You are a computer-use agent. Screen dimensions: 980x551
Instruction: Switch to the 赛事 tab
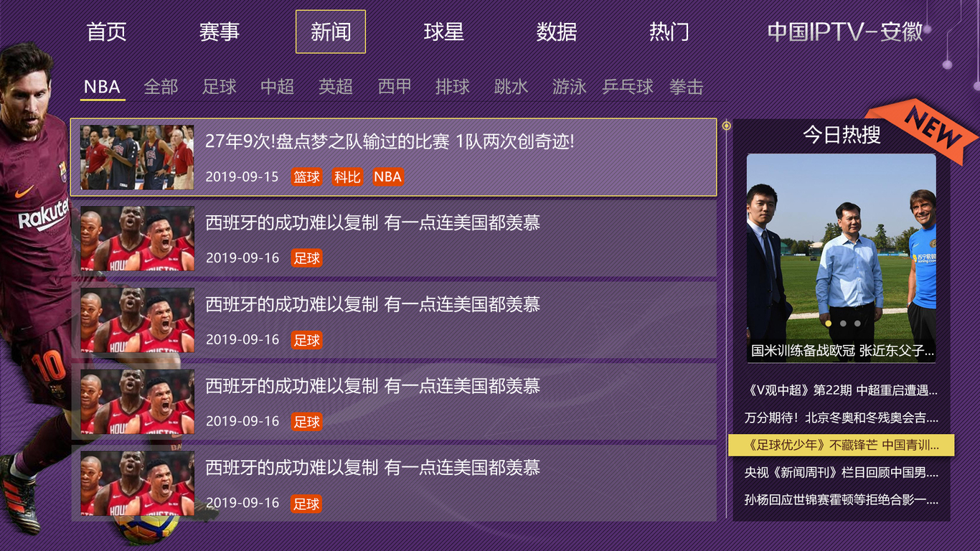tap(219, 32)
